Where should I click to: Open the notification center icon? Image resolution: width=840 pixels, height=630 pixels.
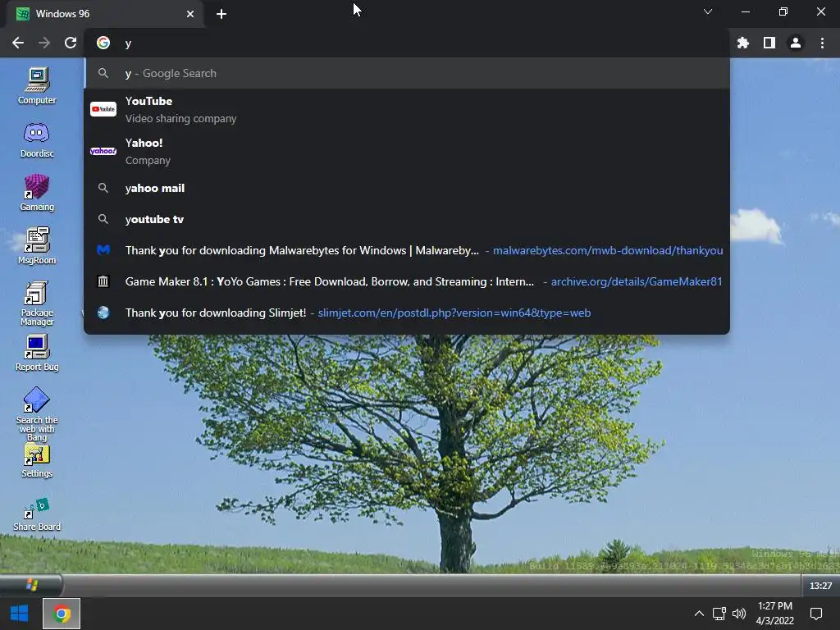coord(816,614)
